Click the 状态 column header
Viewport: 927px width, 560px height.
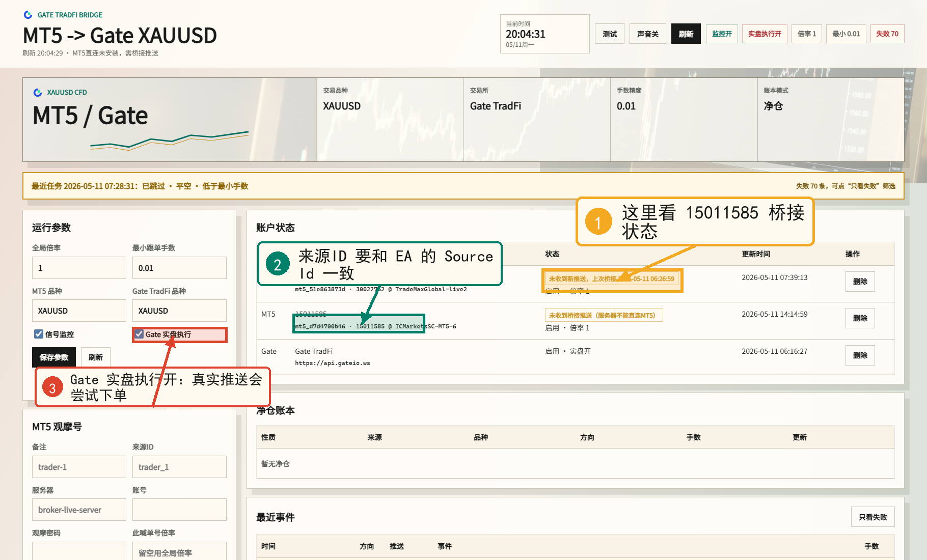[552, 254]
